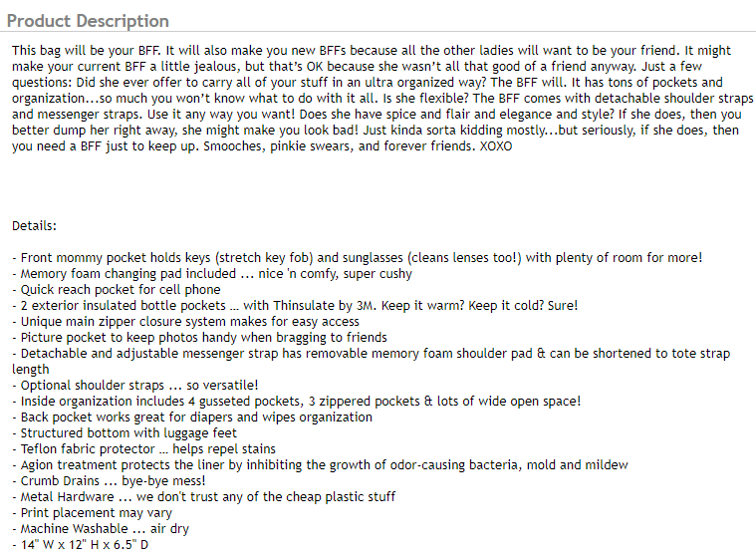This screenshot has width=756, height=557.
Task: Click the optional shoulder straps line
Action: coord(135,386)
